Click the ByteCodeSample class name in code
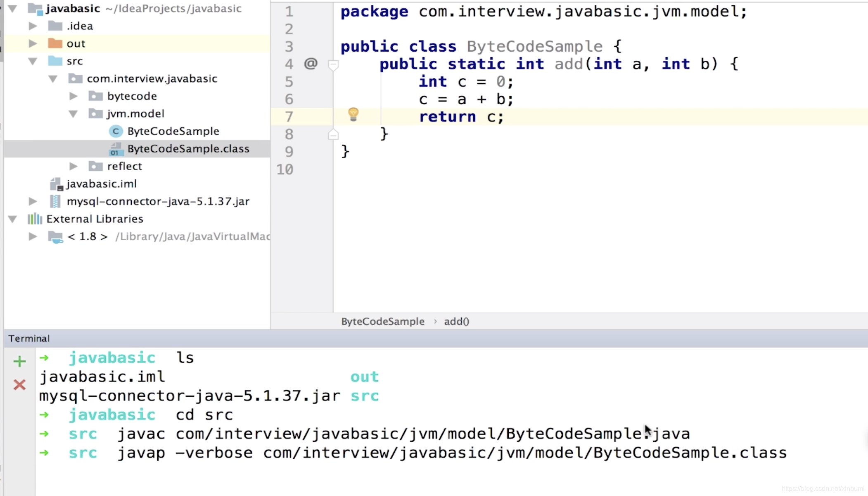Viewport: 868px width, 496px height. click(535, 46)
